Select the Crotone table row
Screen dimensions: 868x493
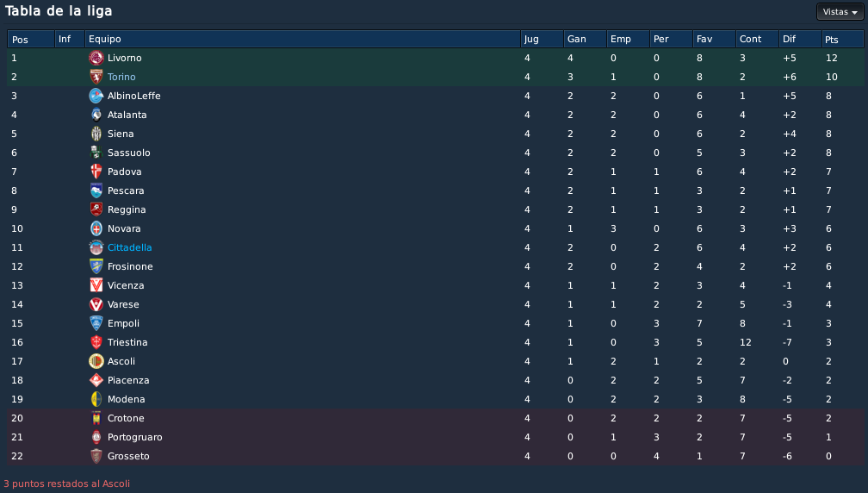point(435,418)
